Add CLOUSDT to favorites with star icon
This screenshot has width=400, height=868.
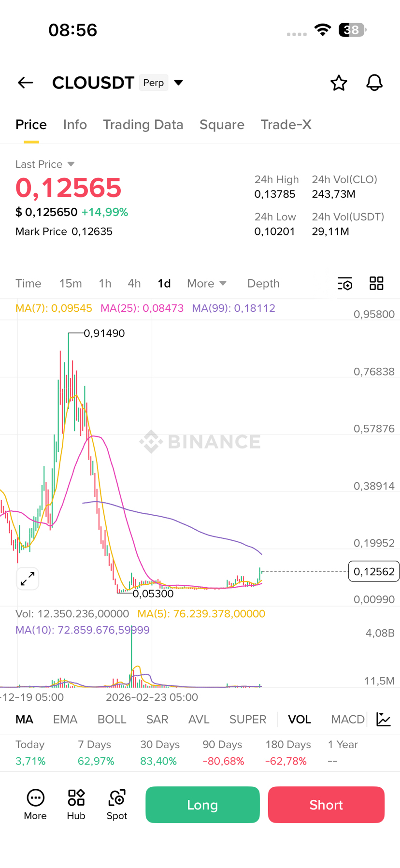[x=339, y=83]
